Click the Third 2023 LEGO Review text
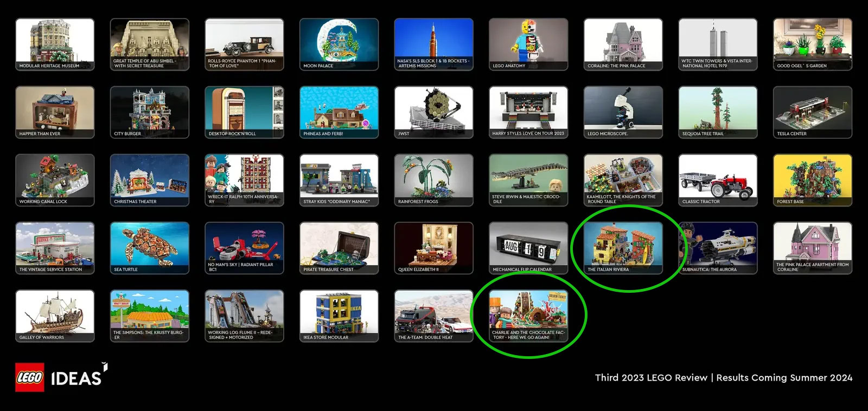Screen dimensions: 868x411 [x=651, y=377]
